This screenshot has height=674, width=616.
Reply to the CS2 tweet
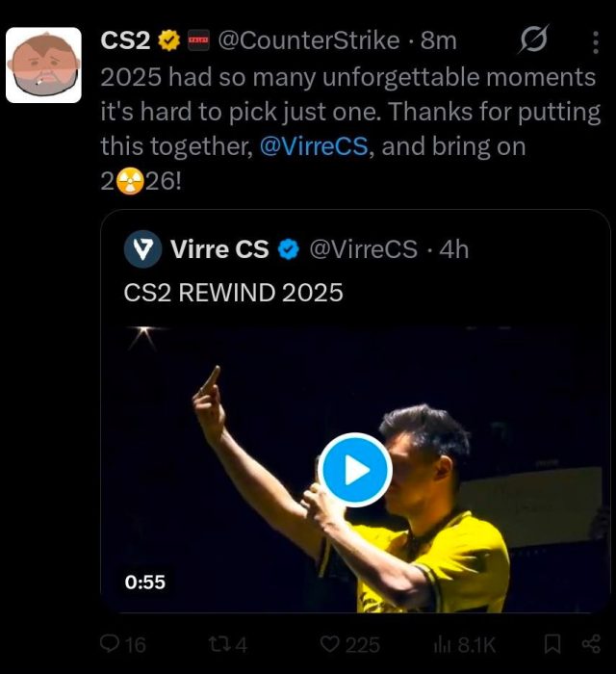(x=111, y=644)
